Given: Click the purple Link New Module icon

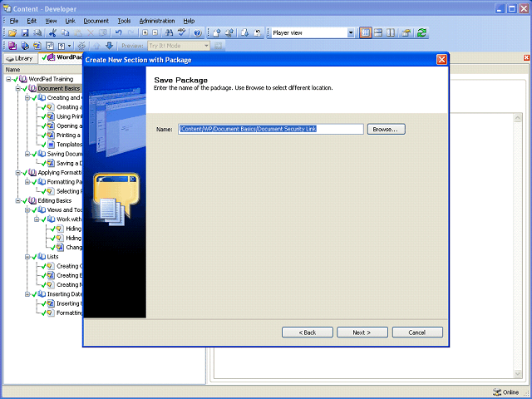Looking at the screenshot, I should coord(12,46).
